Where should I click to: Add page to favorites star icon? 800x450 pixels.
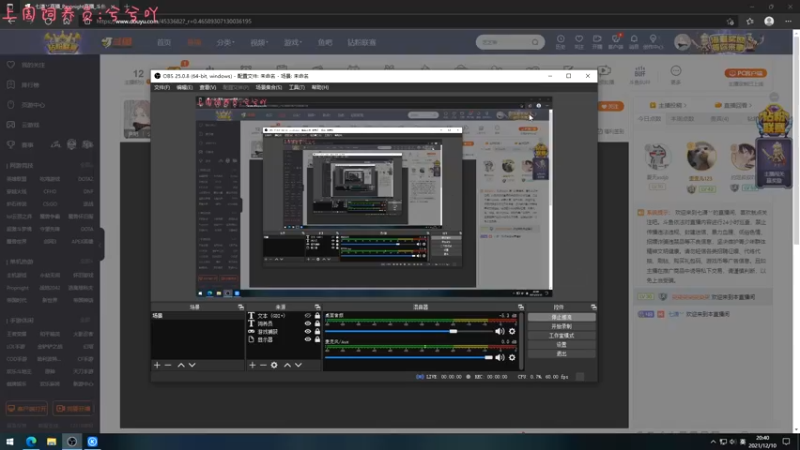click(731, 21)
